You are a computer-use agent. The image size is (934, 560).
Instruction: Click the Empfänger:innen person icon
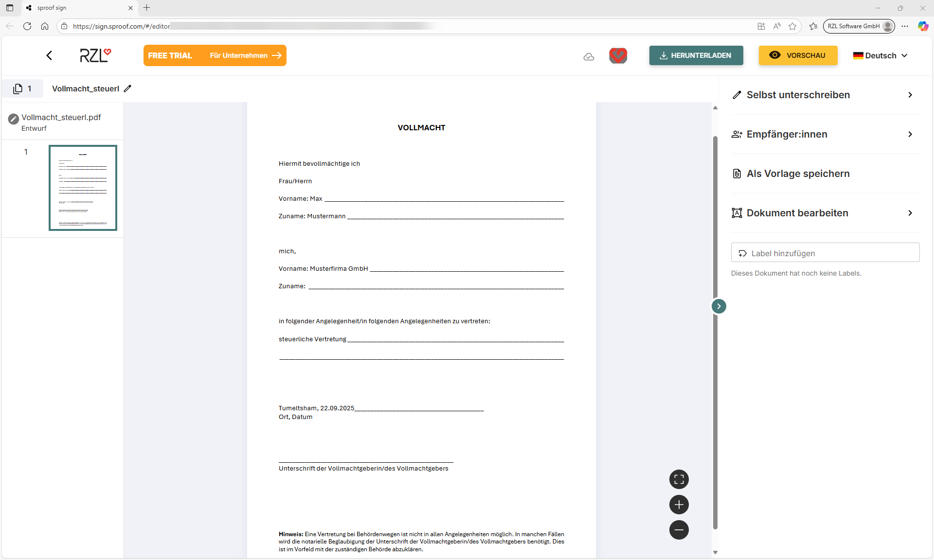click(736, 134)
